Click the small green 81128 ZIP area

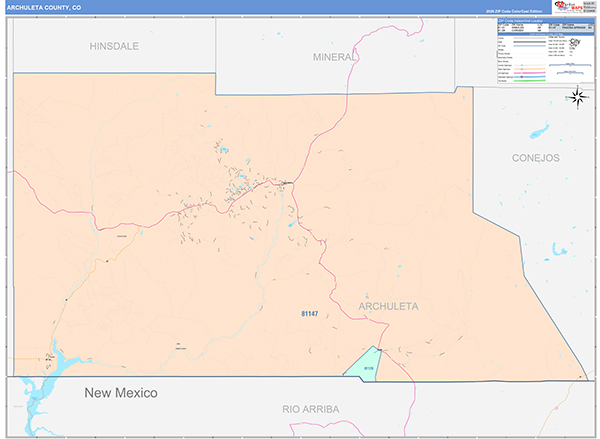pyautogui.click(x=364, y=367)
